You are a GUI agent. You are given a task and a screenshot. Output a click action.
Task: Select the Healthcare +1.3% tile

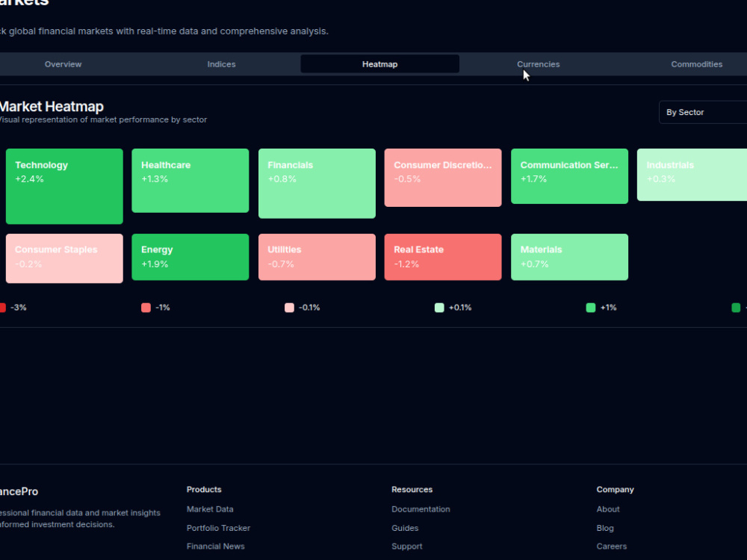[x=190, y=181]
